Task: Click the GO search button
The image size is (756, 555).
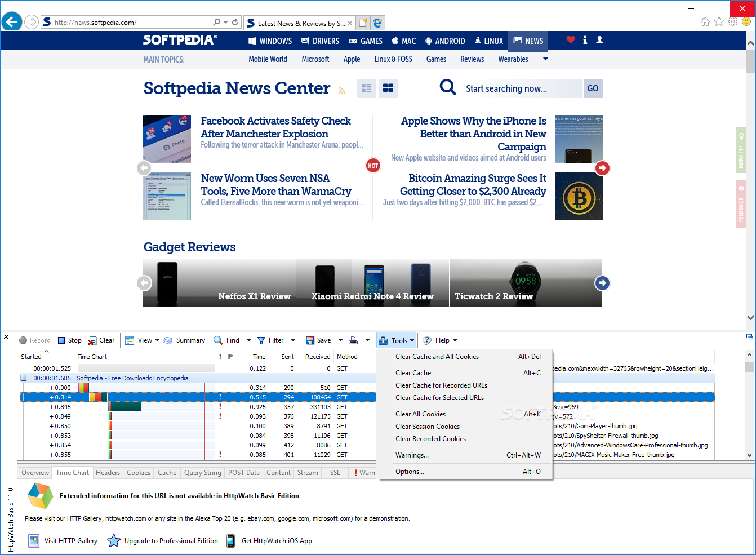Action: 593,88
